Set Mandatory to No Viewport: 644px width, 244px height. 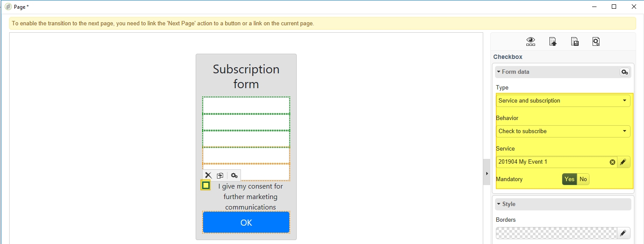click(583, 179)
